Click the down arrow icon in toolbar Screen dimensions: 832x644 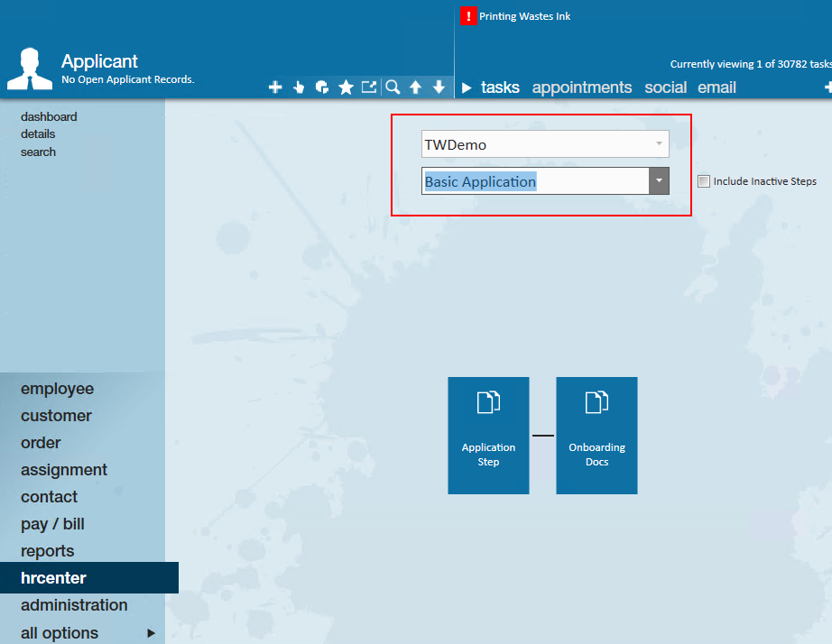click(439, 87)
